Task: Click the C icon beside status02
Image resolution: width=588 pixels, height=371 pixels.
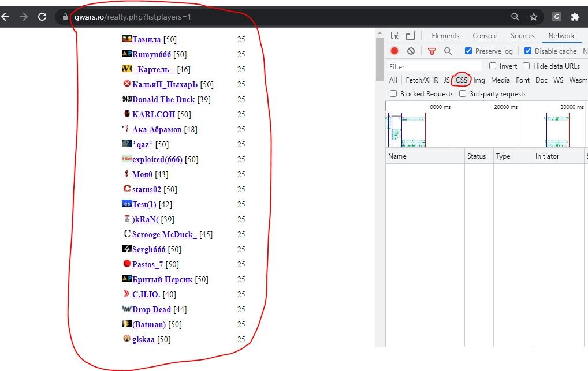Action: tap(126, 189)
